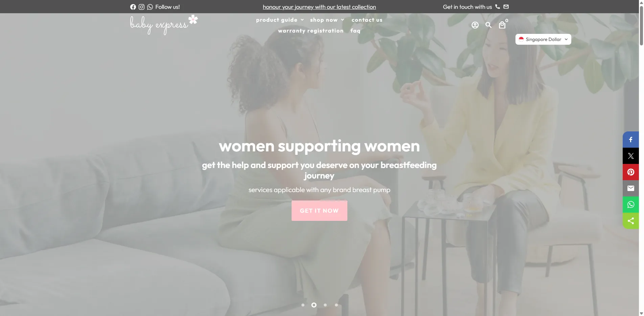Go to warranty registration page
Image resolution: width=644 pixels, height=316 pixels.
310,31
